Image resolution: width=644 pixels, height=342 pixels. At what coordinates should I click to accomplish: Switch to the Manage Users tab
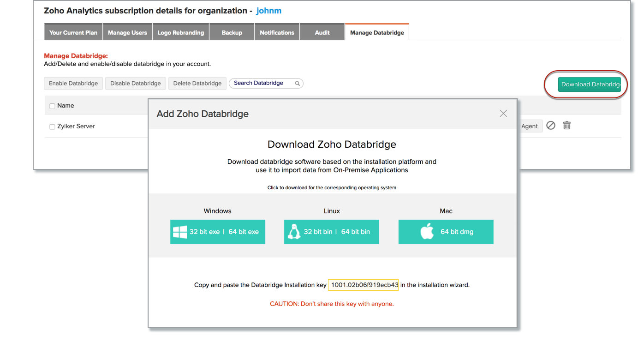127,32
